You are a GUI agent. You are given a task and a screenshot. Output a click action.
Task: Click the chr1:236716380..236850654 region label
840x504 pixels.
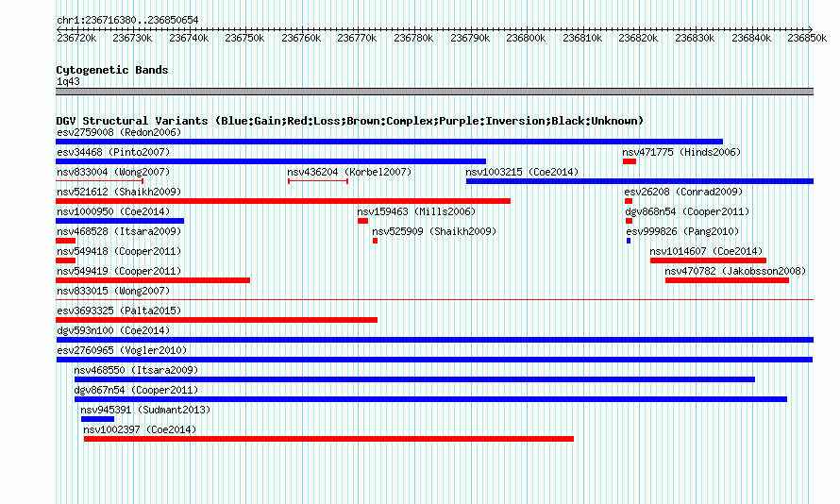point(127,20)
